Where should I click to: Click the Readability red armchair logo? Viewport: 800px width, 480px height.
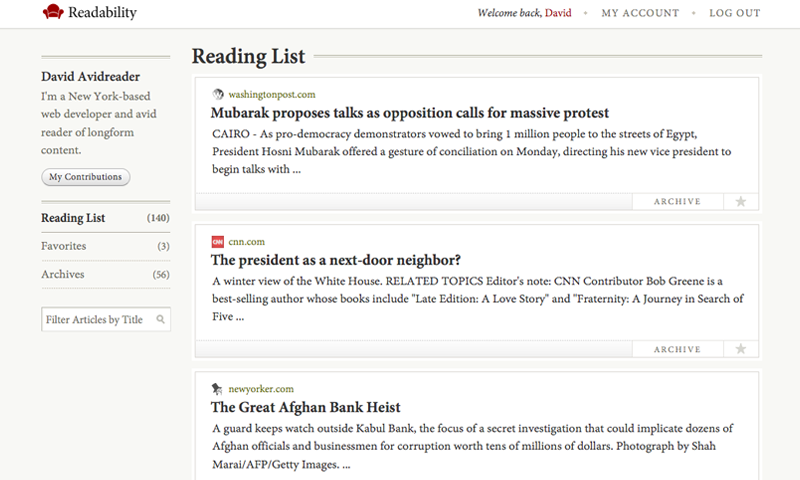pos(53,12)
